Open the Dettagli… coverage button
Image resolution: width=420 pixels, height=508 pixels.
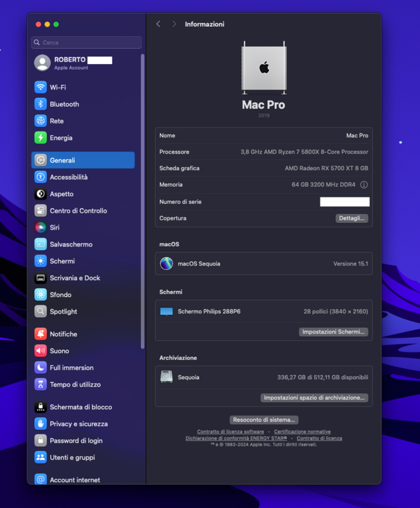(351, 218)
